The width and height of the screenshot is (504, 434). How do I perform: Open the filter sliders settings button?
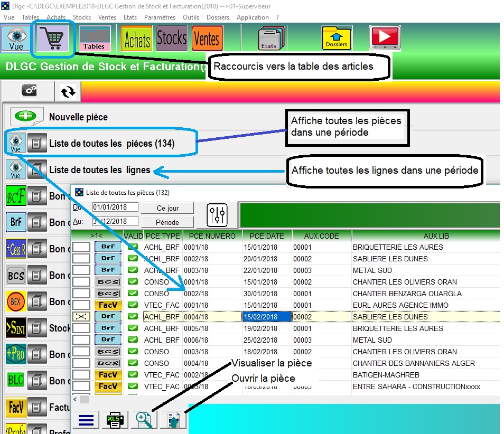click(217, 215)
